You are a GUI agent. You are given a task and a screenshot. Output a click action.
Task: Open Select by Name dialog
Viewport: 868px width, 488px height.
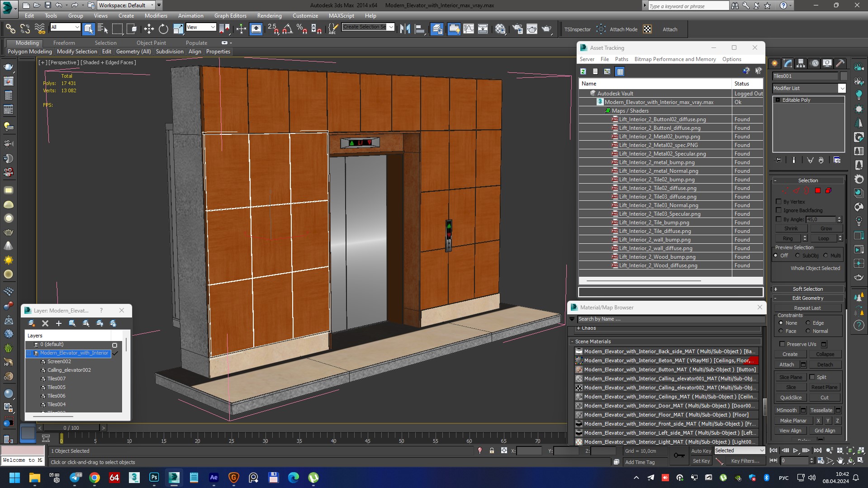coord(103,29)
